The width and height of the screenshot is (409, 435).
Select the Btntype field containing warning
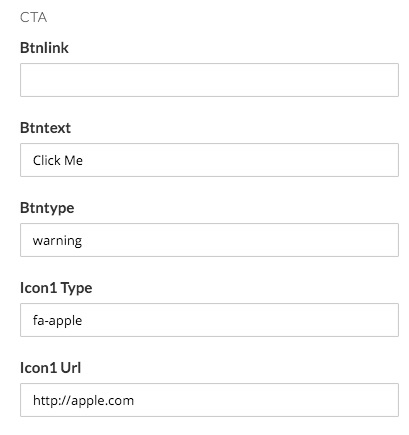pos(209,240)
